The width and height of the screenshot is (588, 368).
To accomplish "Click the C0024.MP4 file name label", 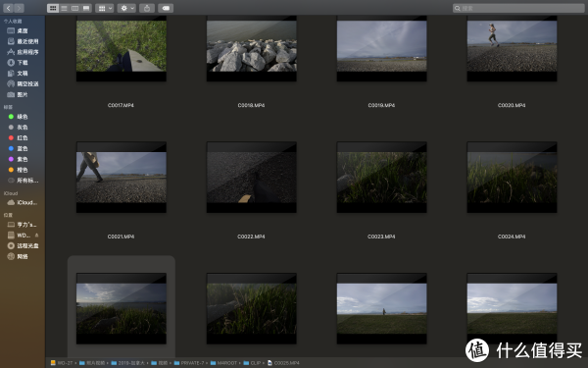I will 512,237.
